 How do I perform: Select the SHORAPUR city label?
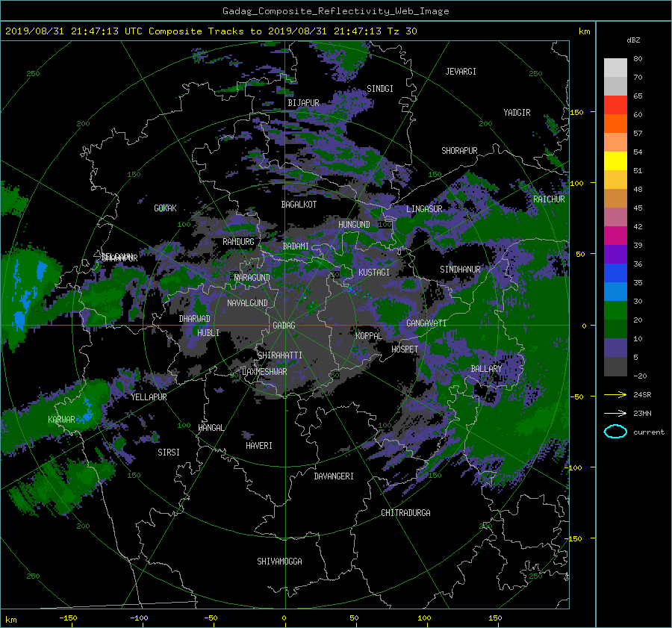tap(459, 151)
